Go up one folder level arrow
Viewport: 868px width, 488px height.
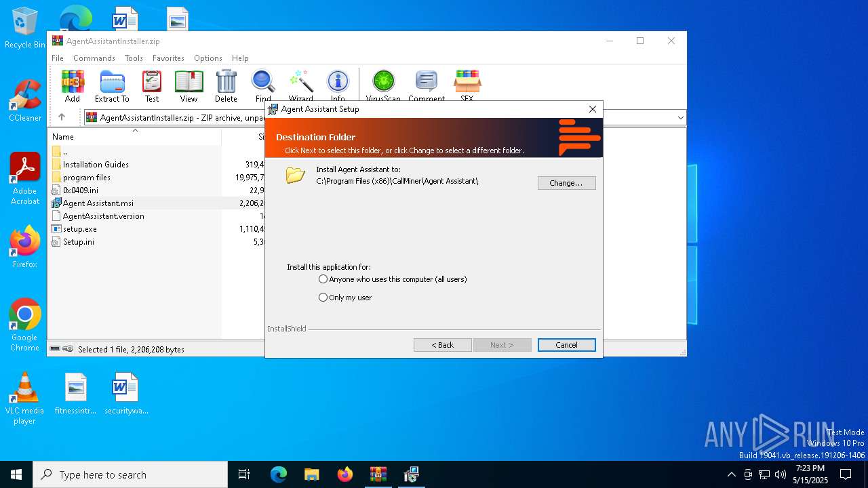click(62, 117)
